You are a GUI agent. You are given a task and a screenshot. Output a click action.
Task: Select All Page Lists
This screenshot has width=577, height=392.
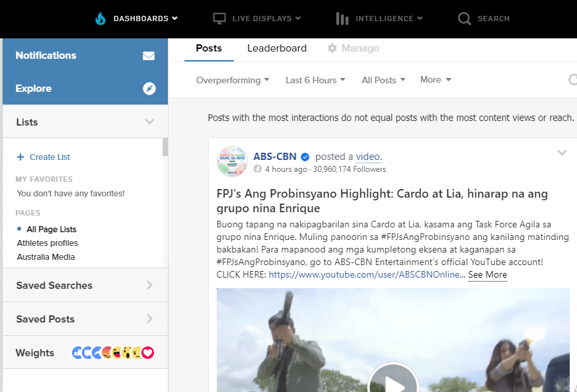(x=52, y=229)
